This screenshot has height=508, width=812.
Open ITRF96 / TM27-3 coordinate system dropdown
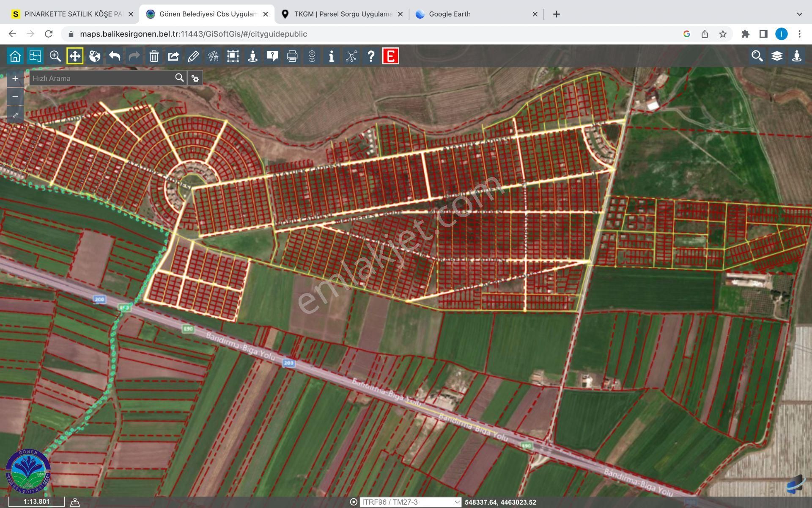(x=410, y=502)
